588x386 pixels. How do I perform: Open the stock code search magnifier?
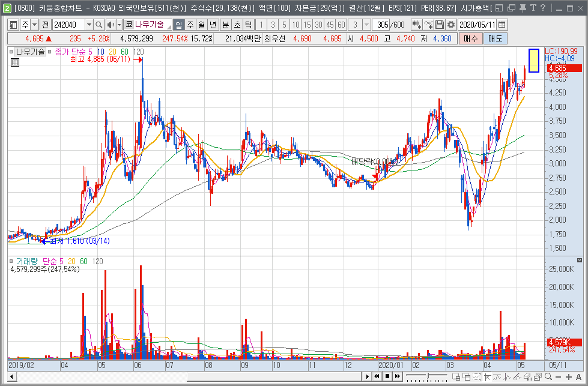[99, 25]
